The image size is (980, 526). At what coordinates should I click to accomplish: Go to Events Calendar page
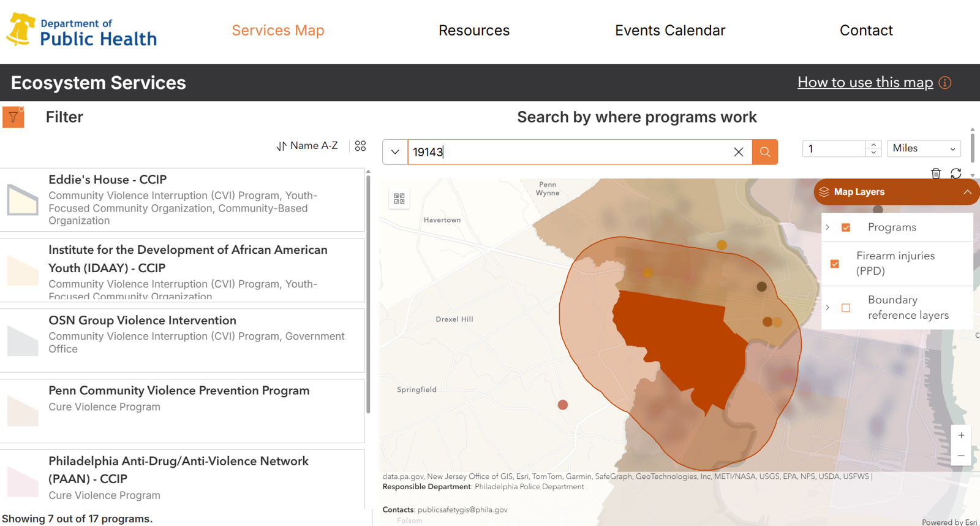[x=669, y=31]
